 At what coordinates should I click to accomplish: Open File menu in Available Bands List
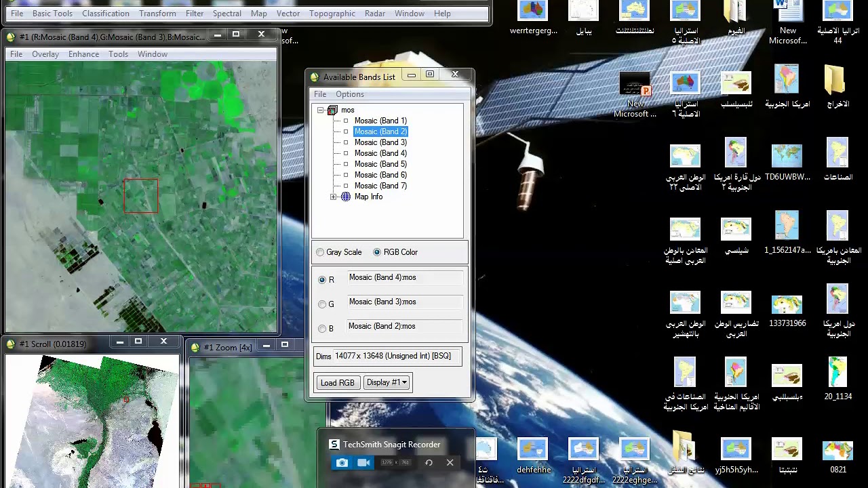[320, 94]
